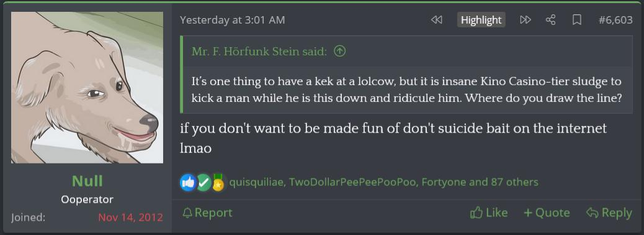Open quisquiliae's profile from reactions

pyautogui.click(x=257, y=182)
